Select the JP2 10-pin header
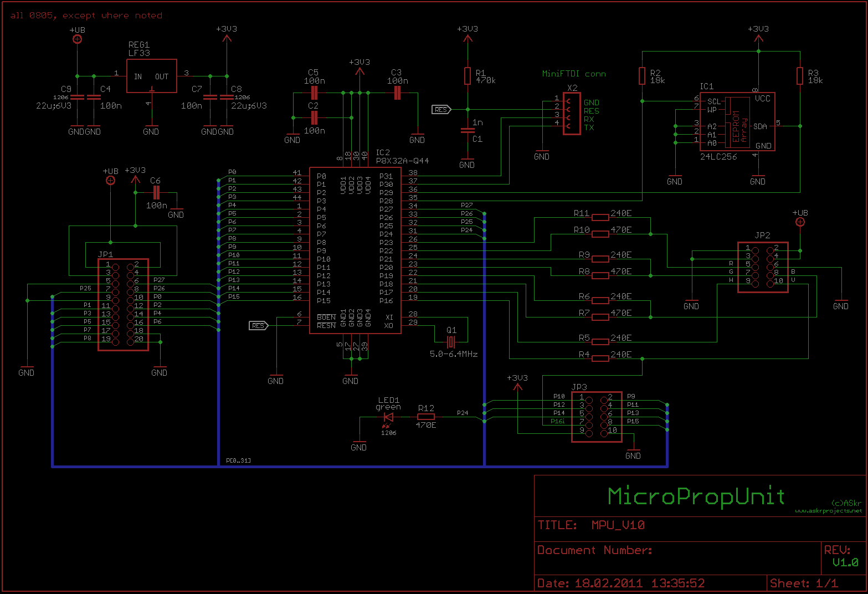The height and width of the screenshot is (594, 868). coord(763,267)
